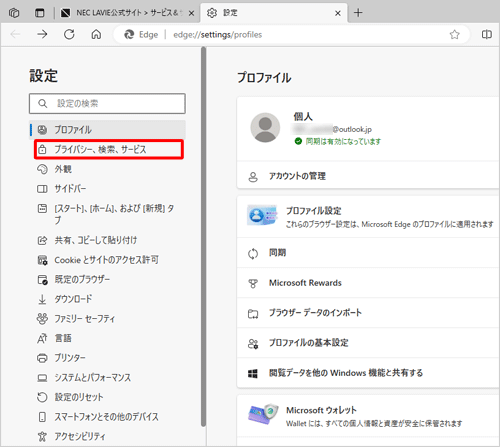
Task: Close the 設定 tab
Action: [338, 13]
